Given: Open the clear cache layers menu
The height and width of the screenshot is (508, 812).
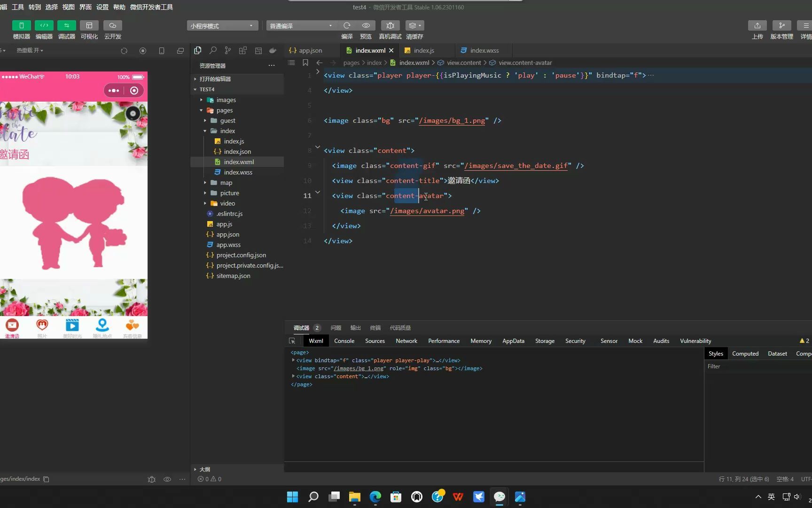Looking at the screenshot, I should (414, 25).
